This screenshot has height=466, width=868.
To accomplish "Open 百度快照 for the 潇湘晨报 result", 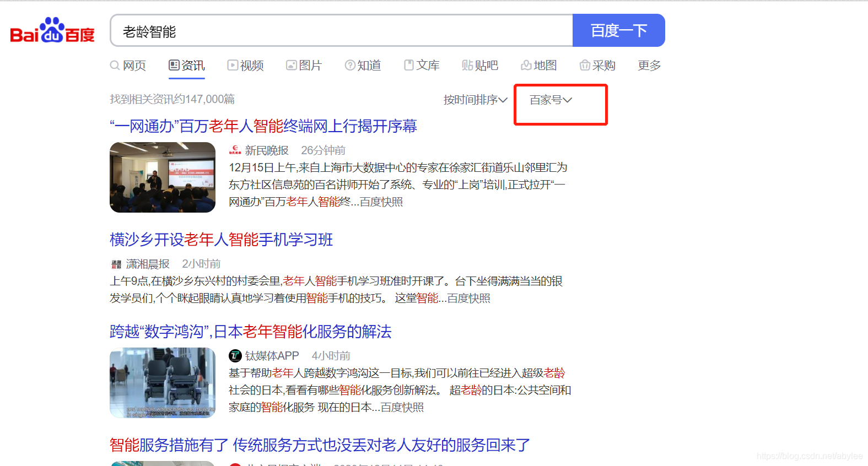I will click(x=469, y=299).
